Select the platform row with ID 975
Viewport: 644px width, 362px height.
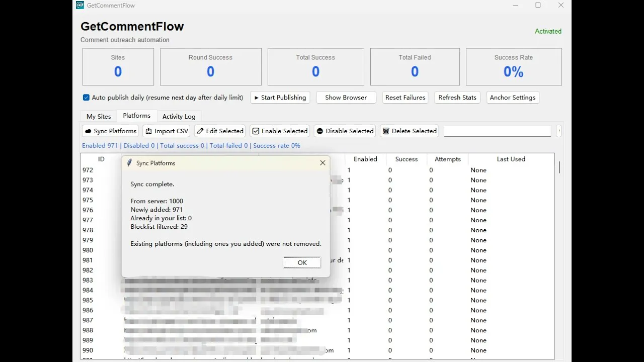pos(317,200)
